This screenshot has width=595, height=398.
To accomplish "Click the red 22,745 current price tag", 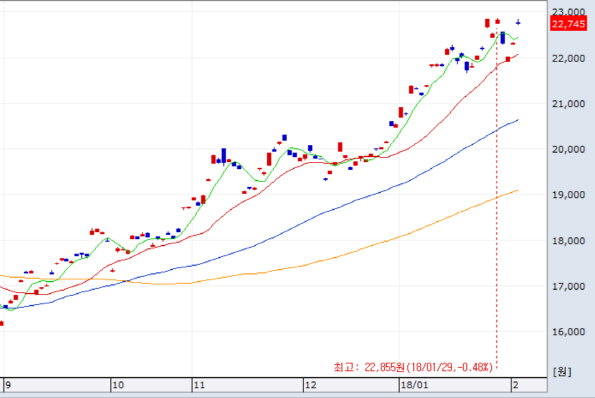I will coord(568,24).
